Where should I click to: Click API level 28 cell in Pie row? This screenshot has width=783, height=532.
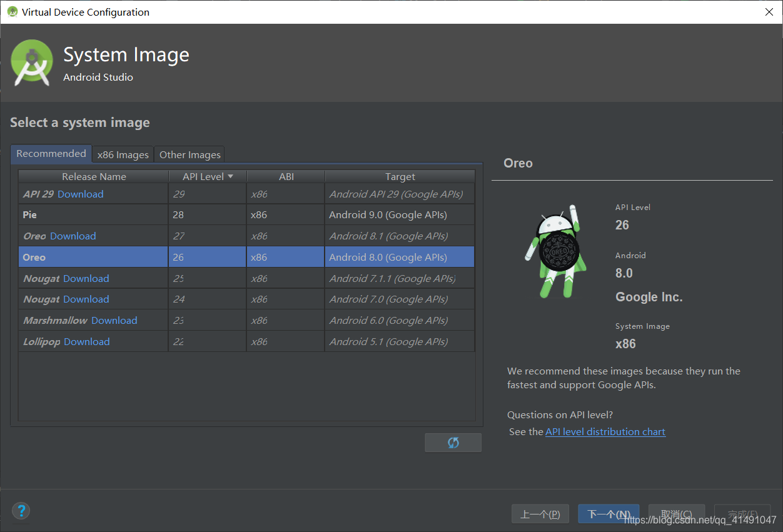coord(208,214)
